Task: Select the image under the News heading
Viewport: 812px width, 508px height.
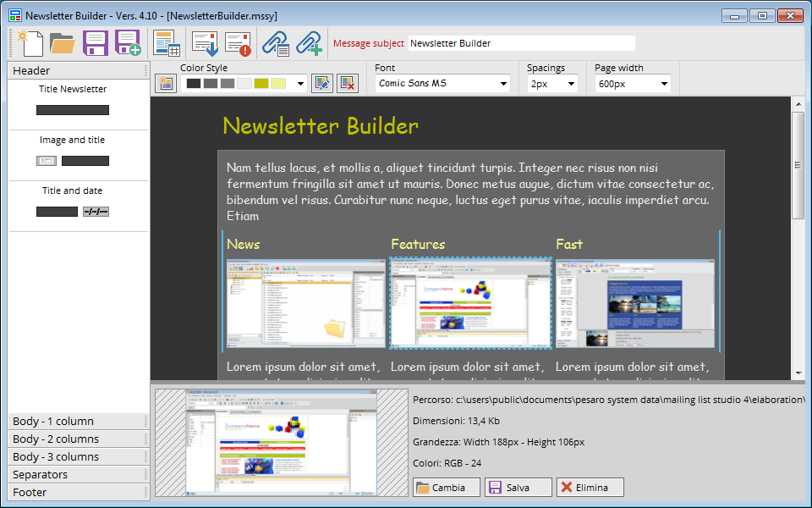Action: pos(306,303)
